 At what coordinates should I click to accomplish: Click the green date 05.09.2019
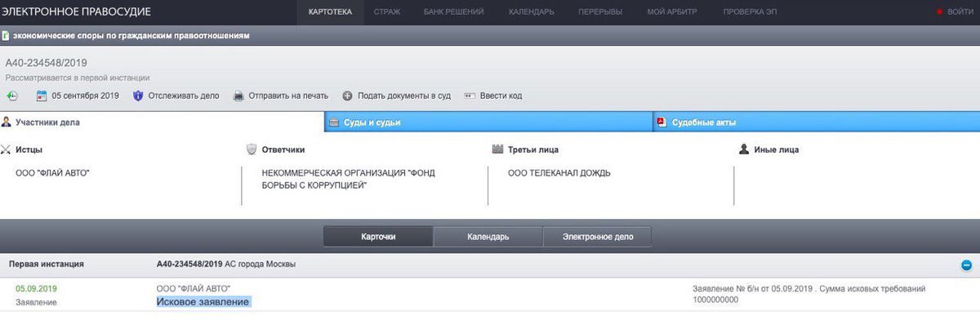coord(36,288)
